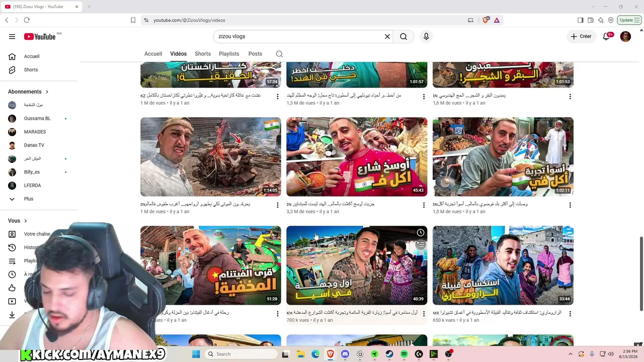Viewport: 644px width, 362px height.
Task: Expand the Vous section header
Action: pyautogui.click(x=18, y=221)
